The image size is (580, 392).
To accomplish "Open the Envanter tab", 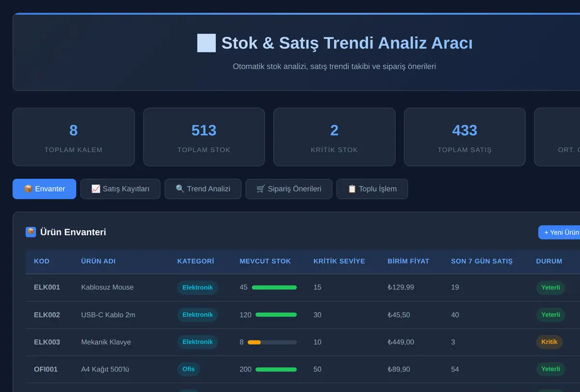I will (44, 189).
